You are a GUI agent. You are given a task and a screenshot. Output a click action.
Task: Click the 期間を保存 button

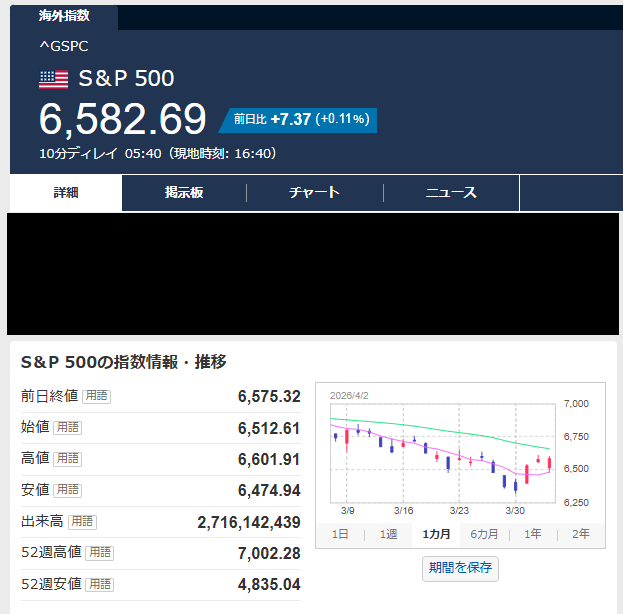pos(460,568)
